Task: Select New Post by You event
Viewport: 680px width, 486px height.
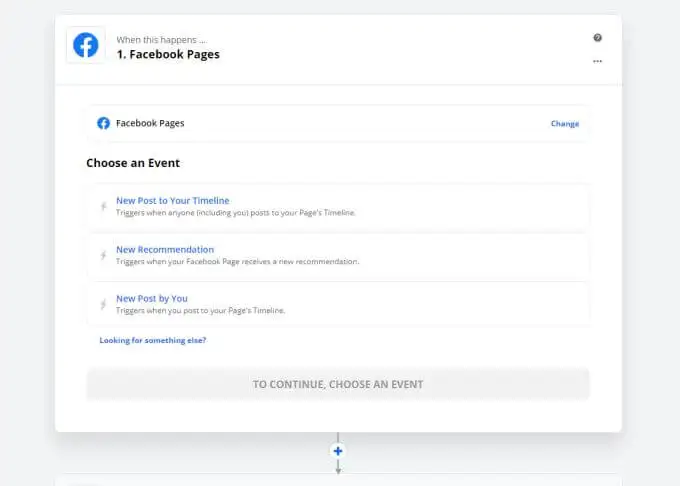Action: pyautogui.click(x=338, y=304)
